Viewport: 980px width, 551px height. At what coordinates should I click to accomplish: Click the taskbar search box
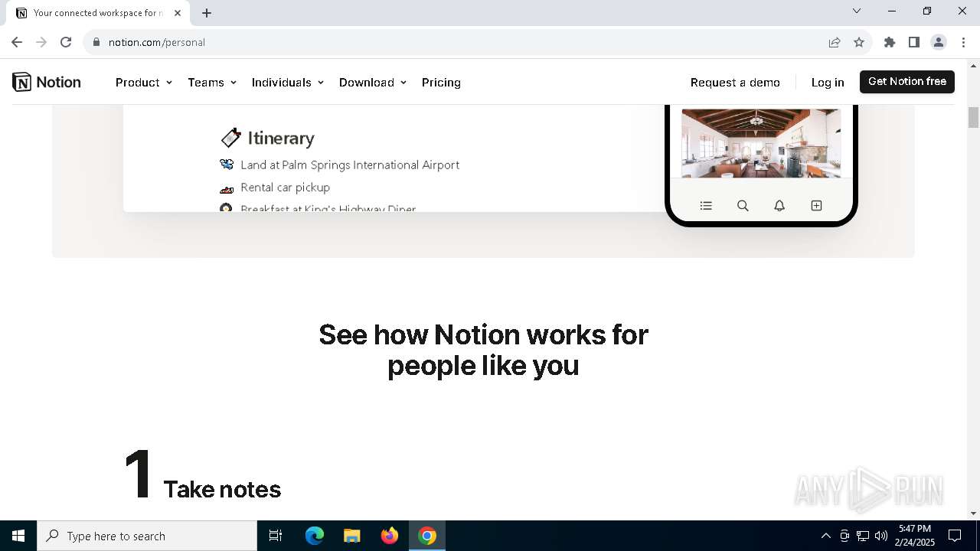(x=147, y=536)
